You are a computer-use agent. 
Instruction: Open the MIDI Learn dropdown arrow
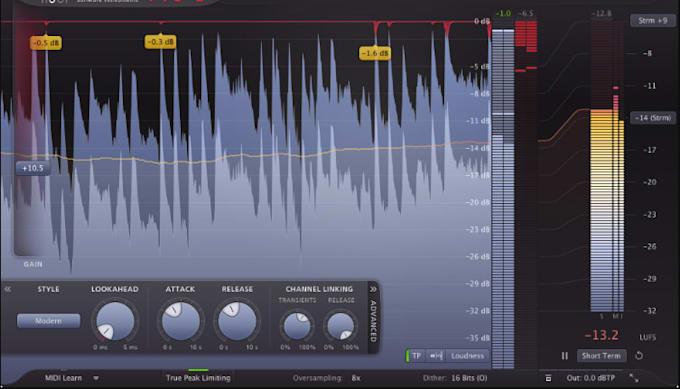click(x=96, y=378)
